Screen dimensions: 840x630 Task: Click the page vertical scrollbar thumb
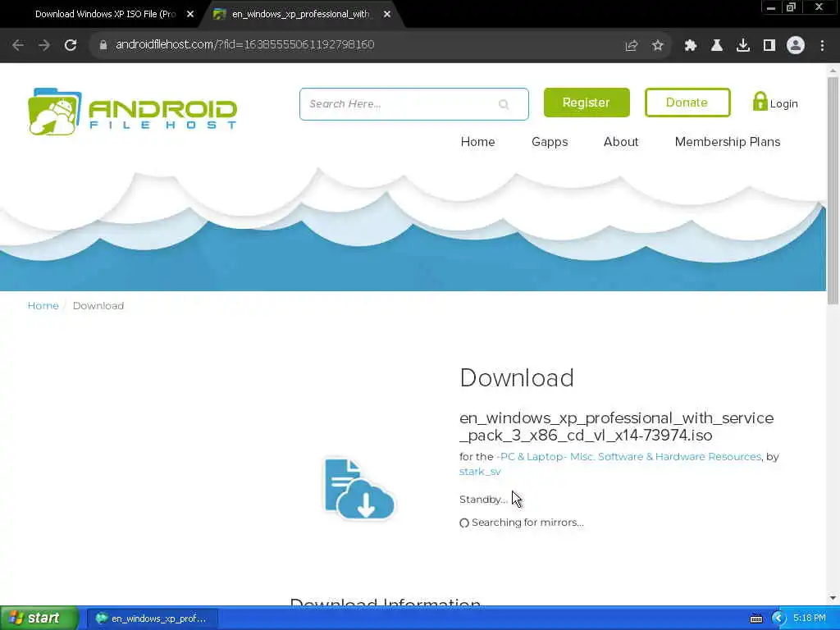(833, 190)
